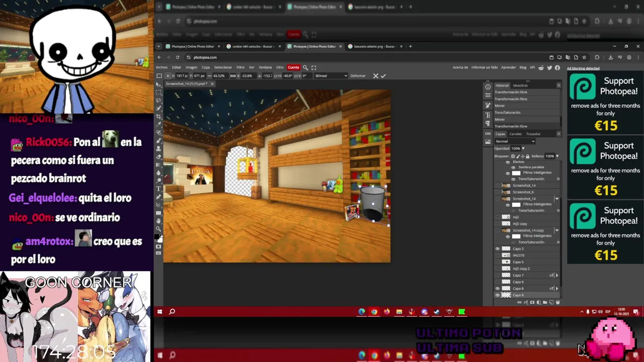Delete layer with the trash icon
The image size is (644, 362).
point(557,302)
